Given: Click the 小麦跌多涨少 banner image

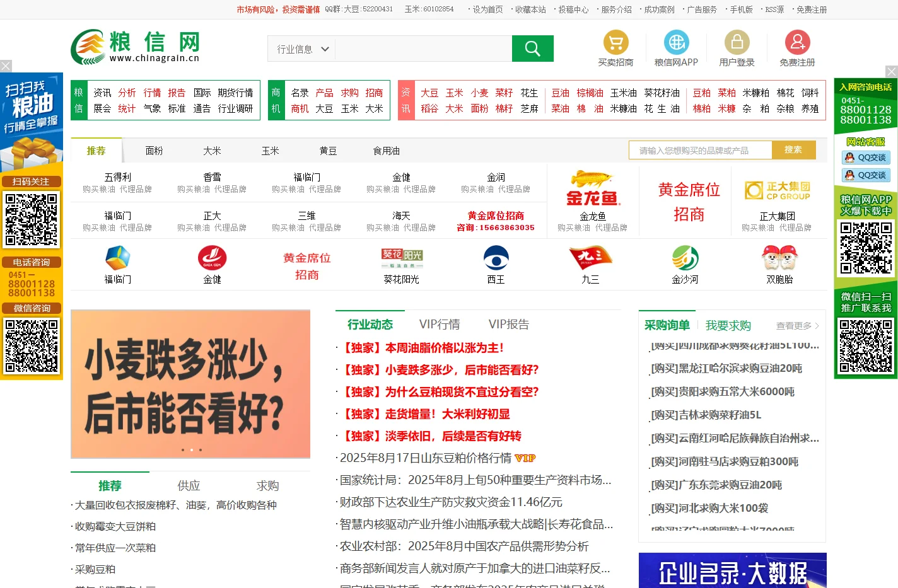Looking at the screenshot, I should (190, 384).
